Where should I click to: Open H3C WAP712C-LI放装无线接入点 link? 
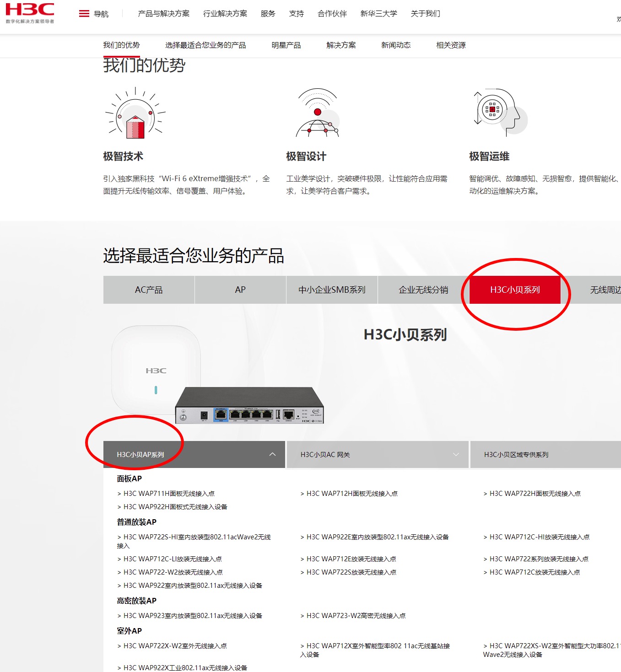(169, 559)
